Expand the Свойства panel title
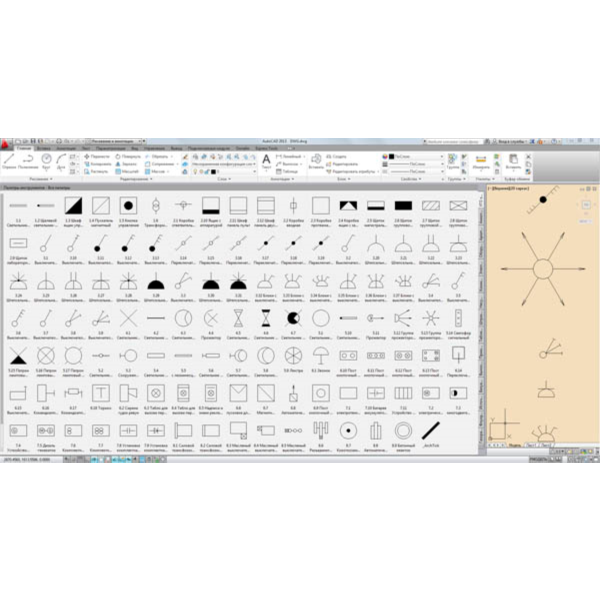Screen dimensions: 600x600 (x=411, y=179)
